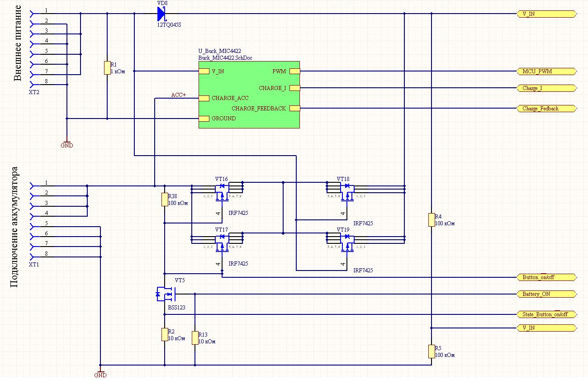Viewport: 588px width, 380px height.
Task: Select the R1 resistor body
Action: pyautogui.click(x=107, y=68)
